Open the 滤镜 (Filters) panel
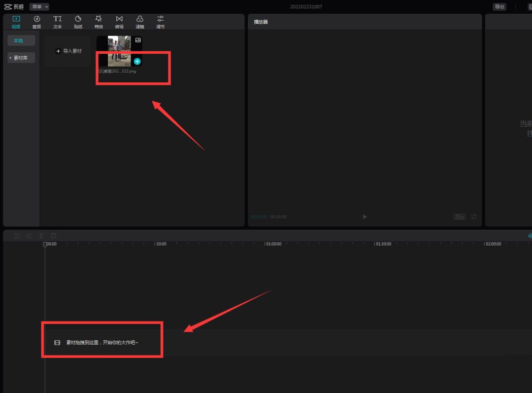The width and height of the screenshot is (532, 393). click(x=140, y=22)
